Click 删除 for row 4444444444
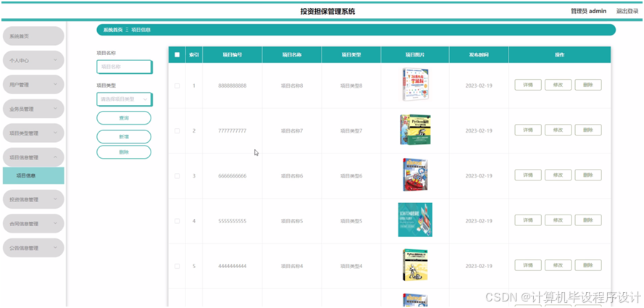This screenshot has width=644, height=308. 587,265
